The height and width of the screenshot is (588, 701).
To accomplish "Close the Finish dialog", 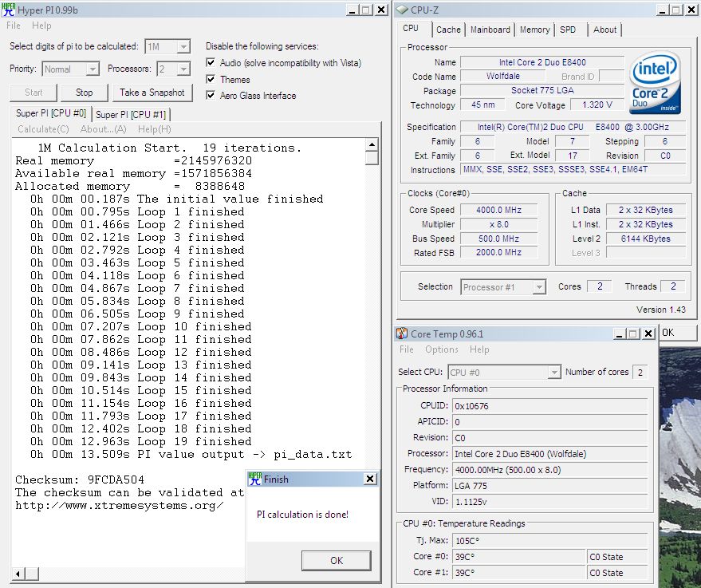I will (x=370, y=479).
